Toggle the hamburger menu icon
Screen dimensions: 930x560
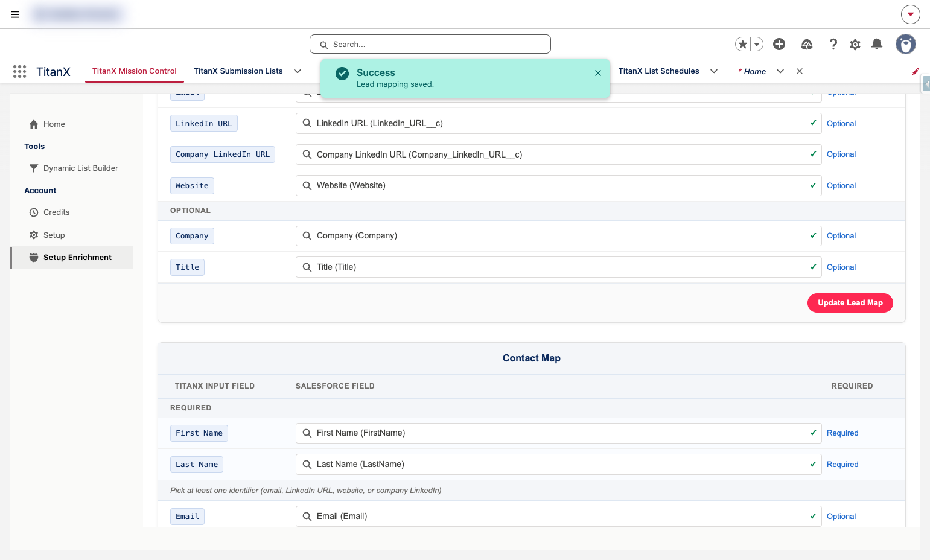click(x=15, y=14)
